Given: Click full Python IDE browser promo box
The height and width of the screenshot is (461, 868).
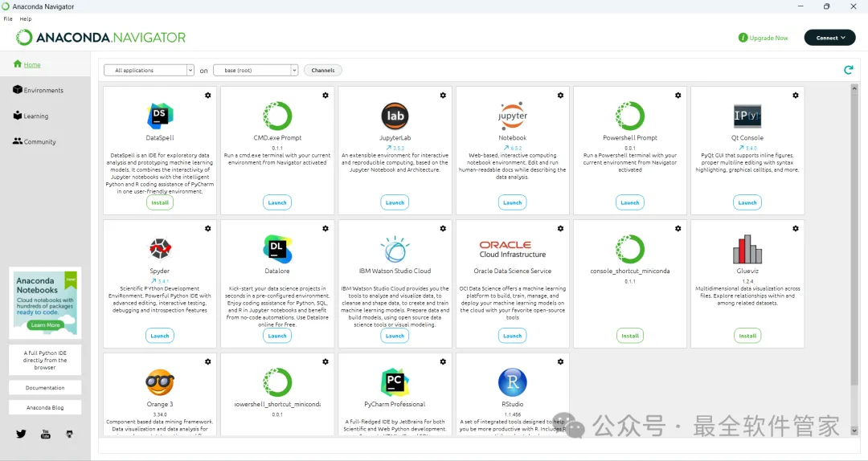Looking at the screenshot, I should pyautogui.click(x=45, y=360).
